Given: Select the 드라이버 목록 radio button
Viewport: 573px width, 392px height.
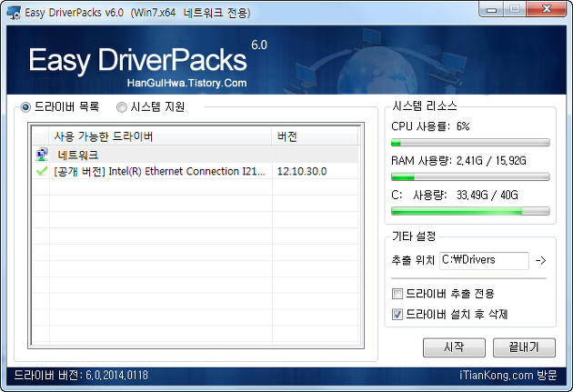Looking at the screenshot, I should (25, 107).
